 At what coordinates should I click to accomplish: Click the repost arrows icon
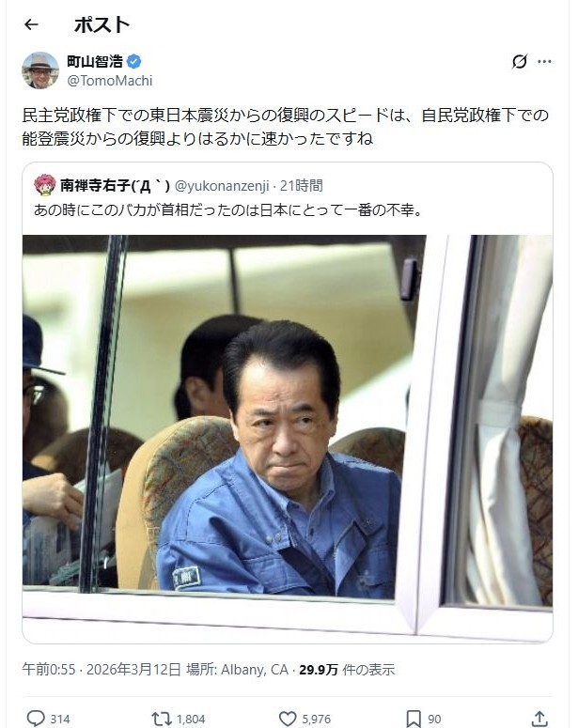[162, 719]
